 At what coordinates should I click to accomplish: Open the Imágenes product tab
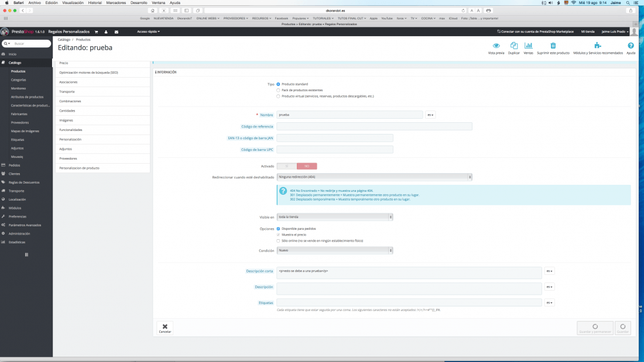102,120
